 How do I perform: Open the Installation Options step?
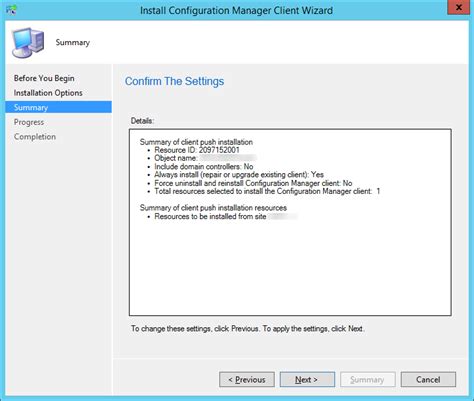(x=48, y=93)
